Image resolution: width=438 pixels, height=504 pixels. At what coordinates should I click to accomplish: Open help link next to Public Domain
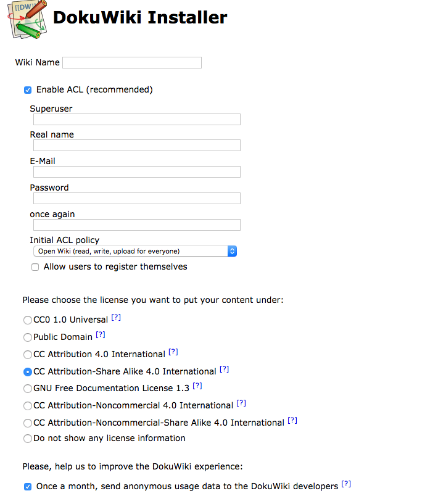[101, 334]
